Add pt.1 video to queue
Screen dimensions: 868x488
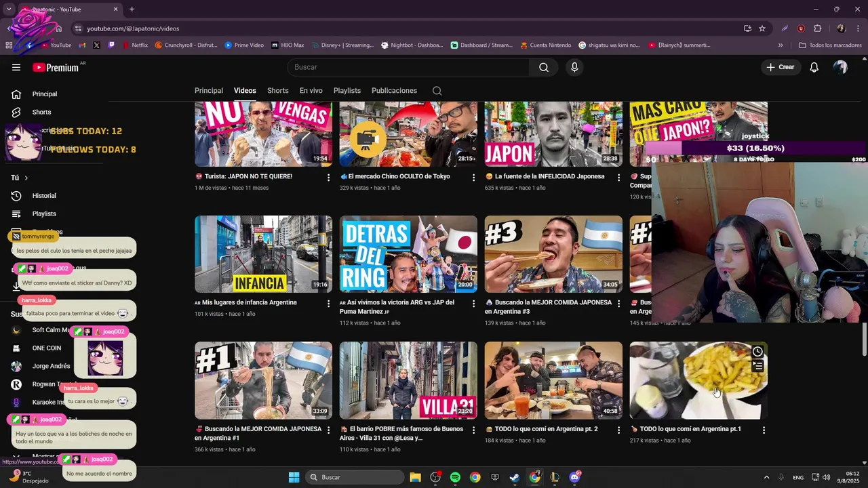pos(757,366)
